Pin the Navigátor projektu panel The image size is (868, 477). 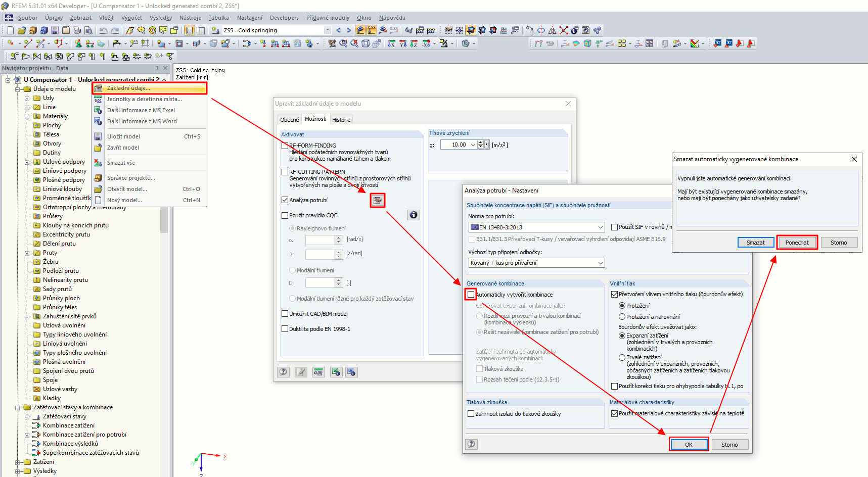[x=157, y=68]
